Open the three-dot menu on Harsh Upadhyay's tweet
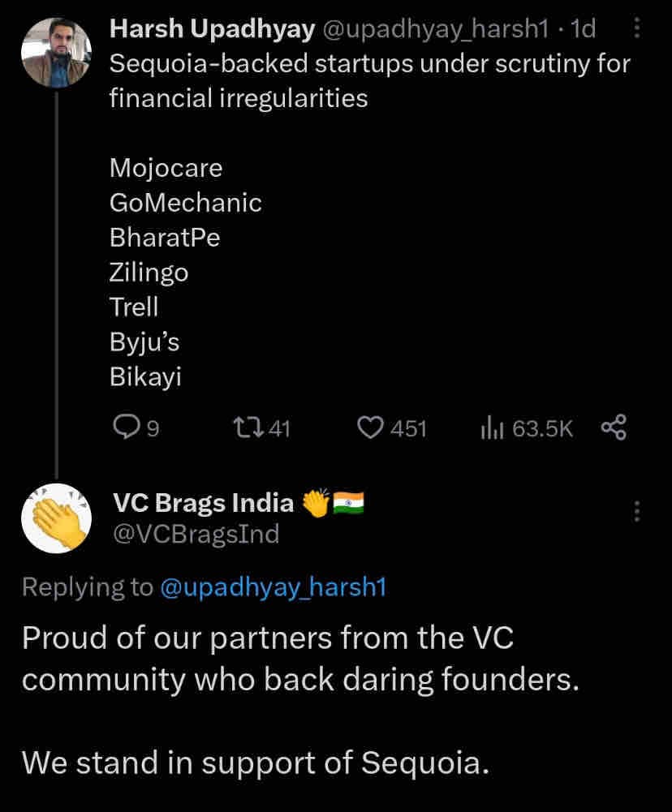The height and width of the screenshot is (812, 672). (x=638, y=27)
